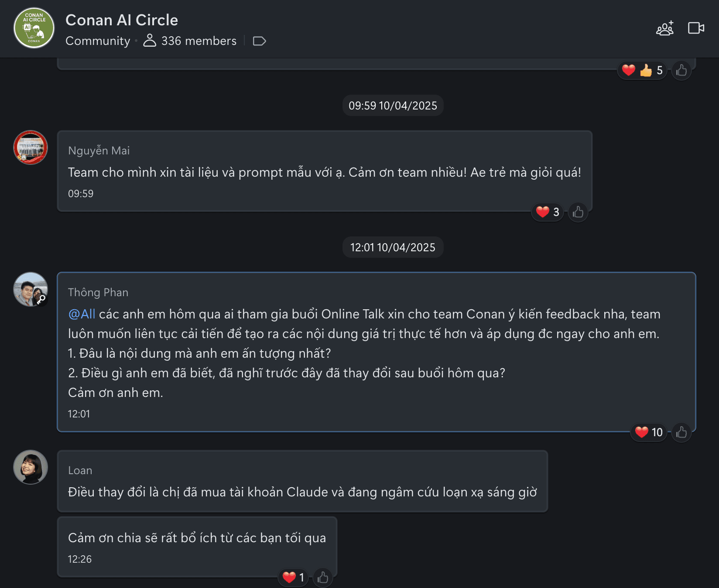Open Nguyễn Mai's profile avatar
This screenshot has height=588, width=719.
click(31, 147)
